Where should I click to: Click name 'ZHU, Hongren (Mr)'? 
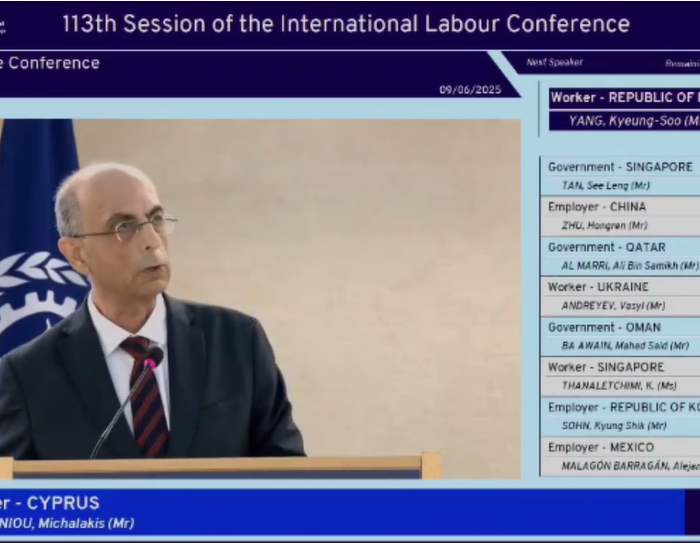604,226
